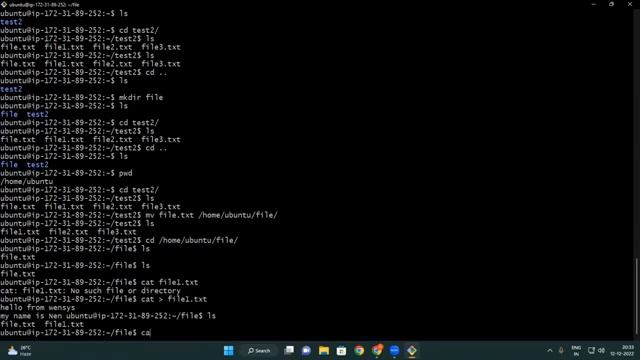Click the taskbar Search box

(259, 351)
